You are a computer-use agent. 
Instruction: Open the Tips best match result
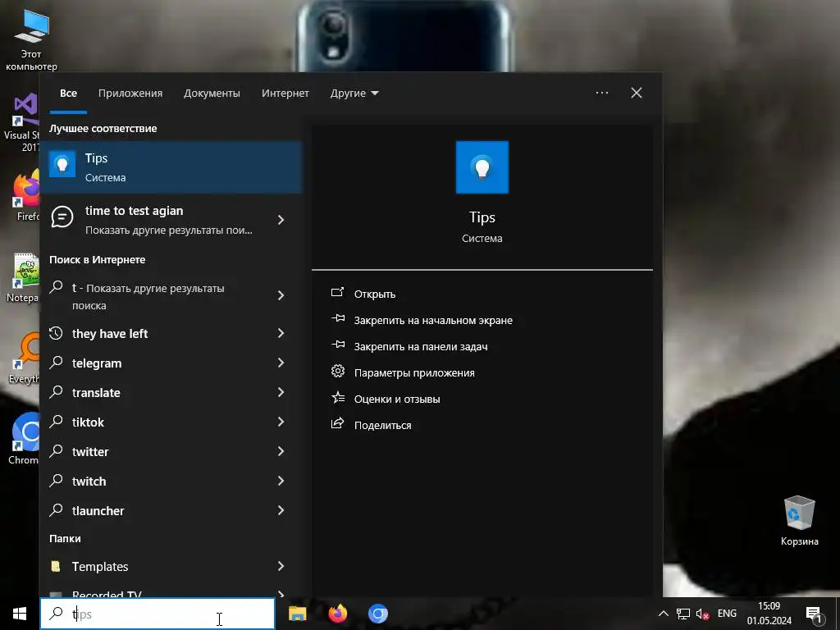pyautogui.click(x=171, y=167)
